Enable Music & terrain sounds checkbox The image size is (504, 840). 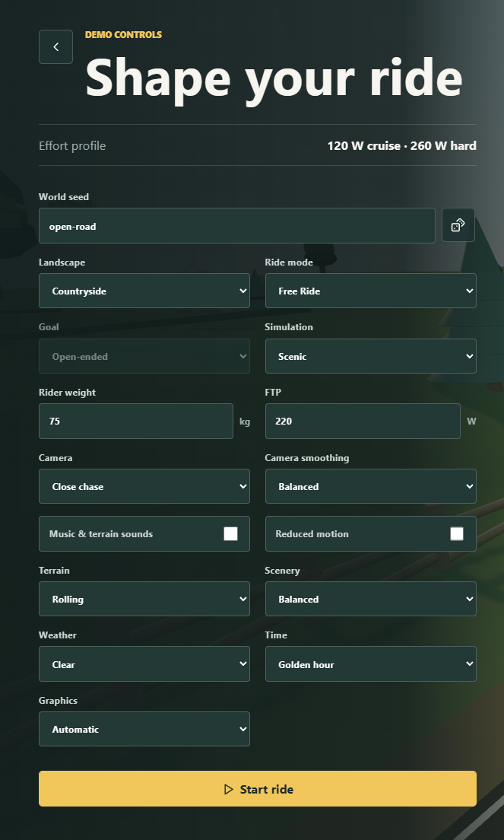click(230, 533)
